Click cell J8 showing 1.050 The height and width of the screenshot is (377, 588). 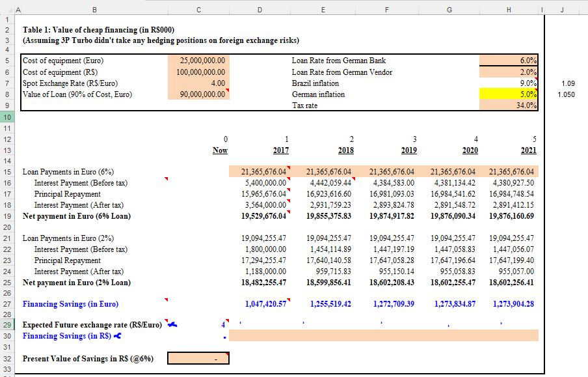pos(562,94)
